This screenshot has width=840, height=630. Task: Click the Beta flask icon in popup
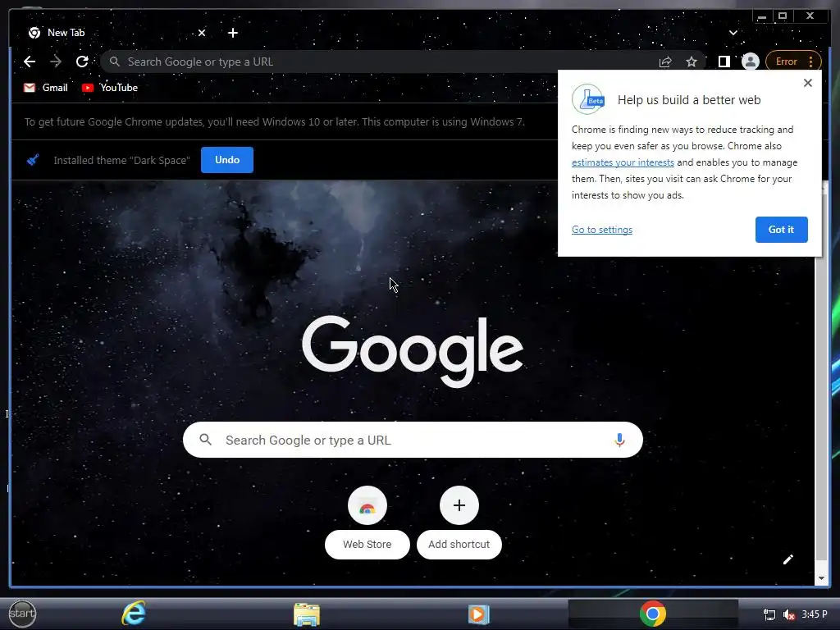click(588, 99)
